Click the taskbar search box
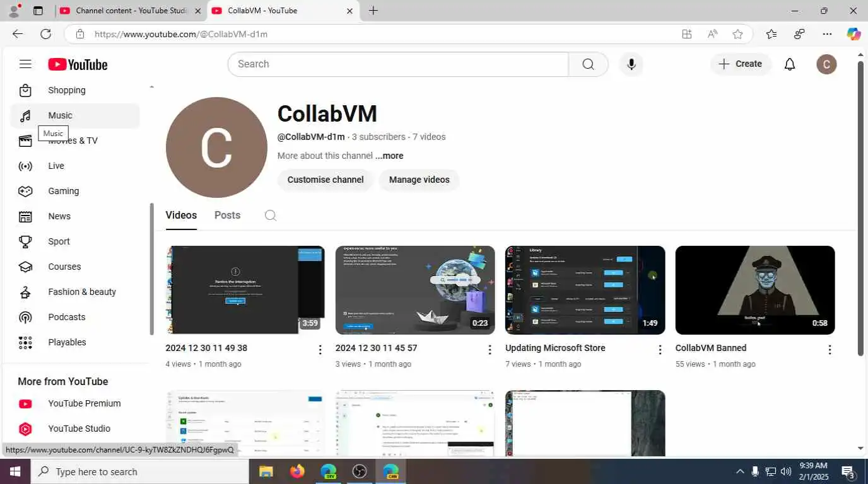Viewport: 868px width, 484px height. (x=139, y=471)
